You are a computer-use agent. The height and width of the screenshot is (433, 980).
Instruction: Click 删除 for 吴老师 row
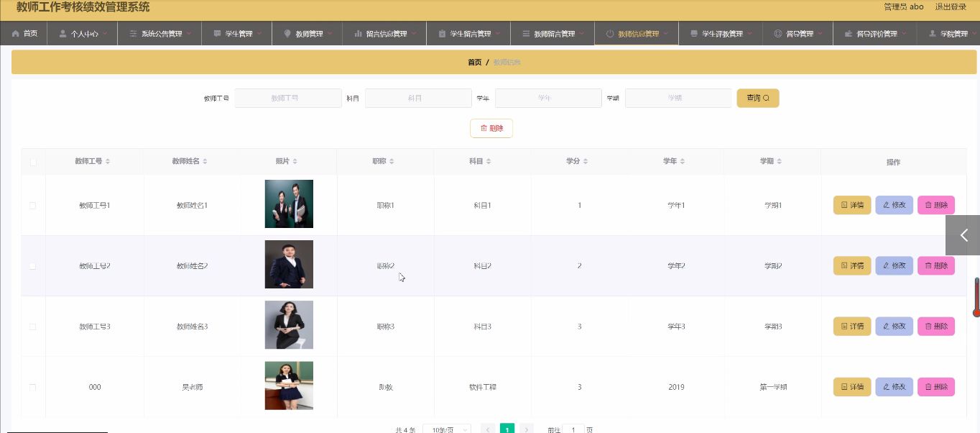tap(936, 386)
